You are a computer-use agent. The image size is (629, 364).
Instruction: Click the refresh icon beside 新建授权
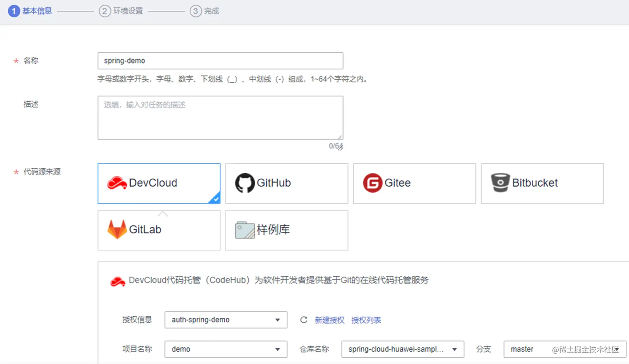(x=304, y=320)
